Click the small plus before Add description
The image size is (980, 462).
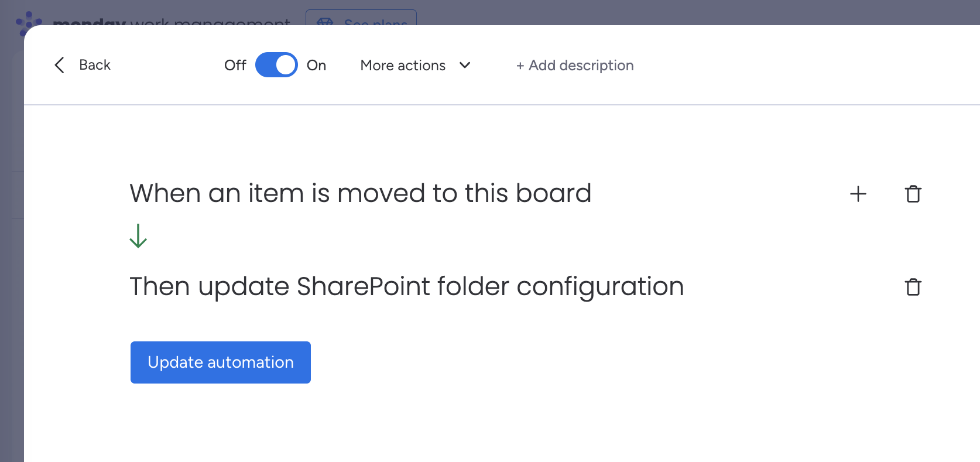click(520, 66)
